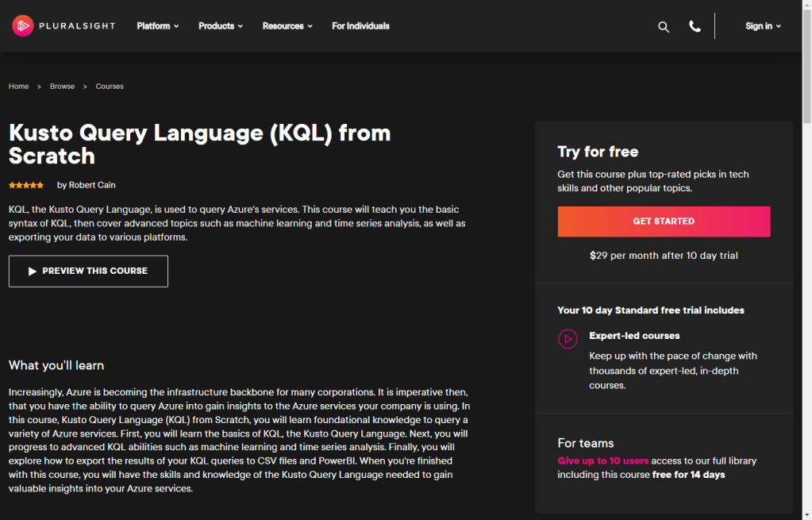Open the Sign in dropdown
The width and height of the screenshot is (812, 520).
click(763, 26)
